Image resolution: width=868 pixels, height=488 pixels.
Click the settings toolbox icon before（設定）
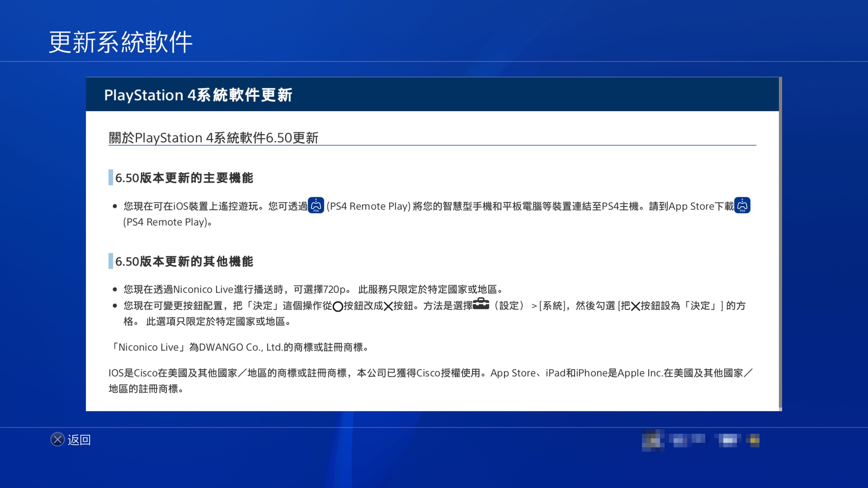(x=481, y=303)
